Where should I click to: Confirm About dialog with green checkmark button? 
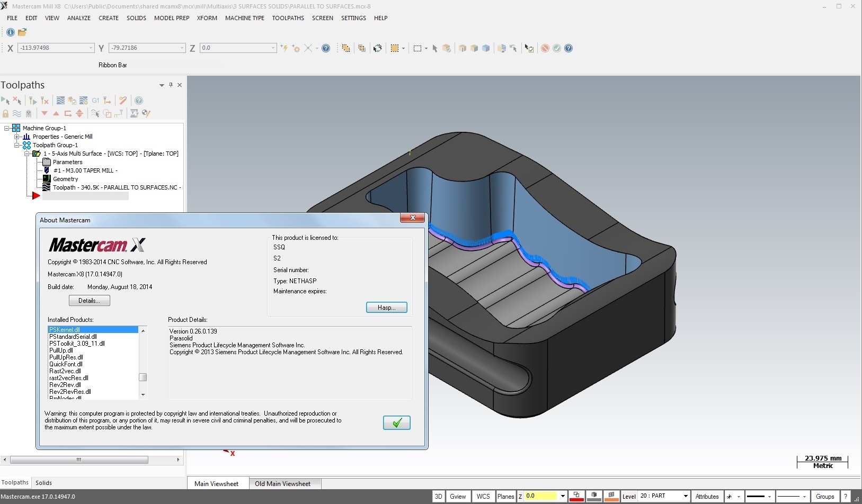click(x=397, y=422)
